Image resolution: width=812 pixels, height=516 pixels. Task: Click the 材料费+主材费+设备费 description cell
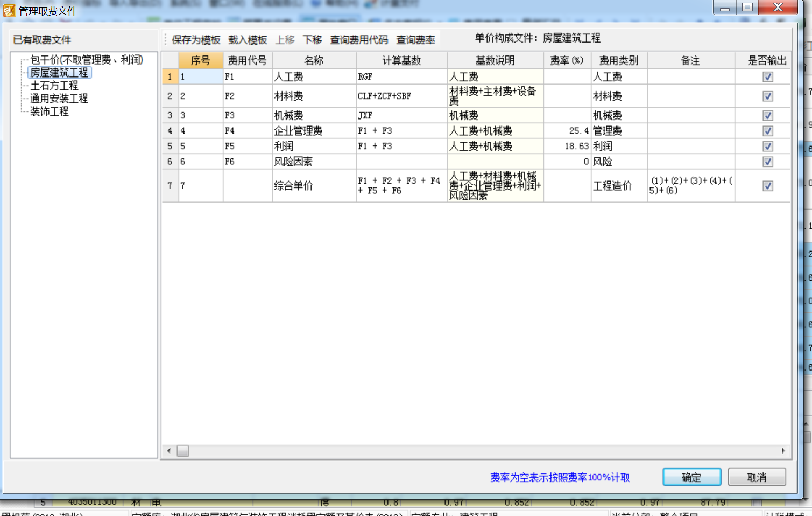[x=495, y=96]
